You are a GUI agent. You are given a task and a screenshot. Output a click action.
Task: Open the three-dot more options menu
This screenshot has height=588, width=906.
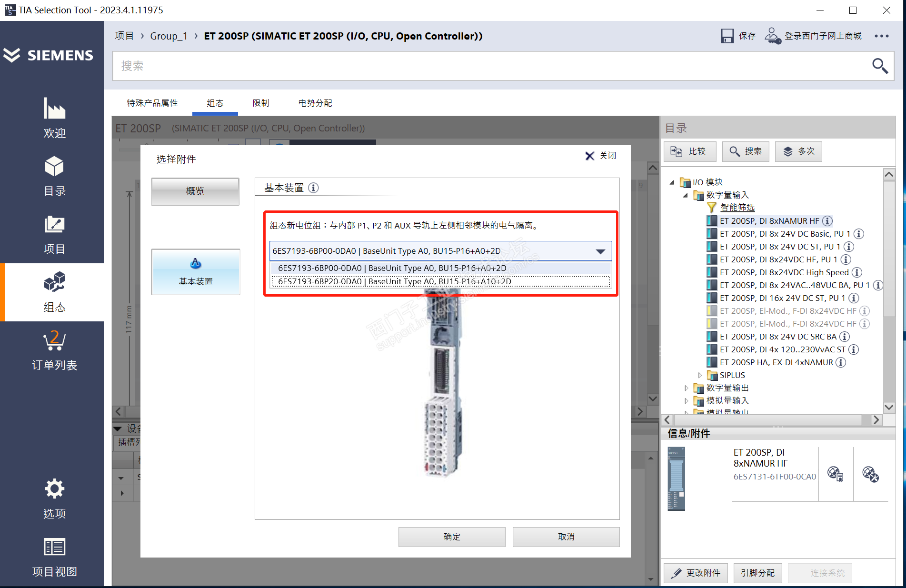pyautogui.click(x=882, y=36)
